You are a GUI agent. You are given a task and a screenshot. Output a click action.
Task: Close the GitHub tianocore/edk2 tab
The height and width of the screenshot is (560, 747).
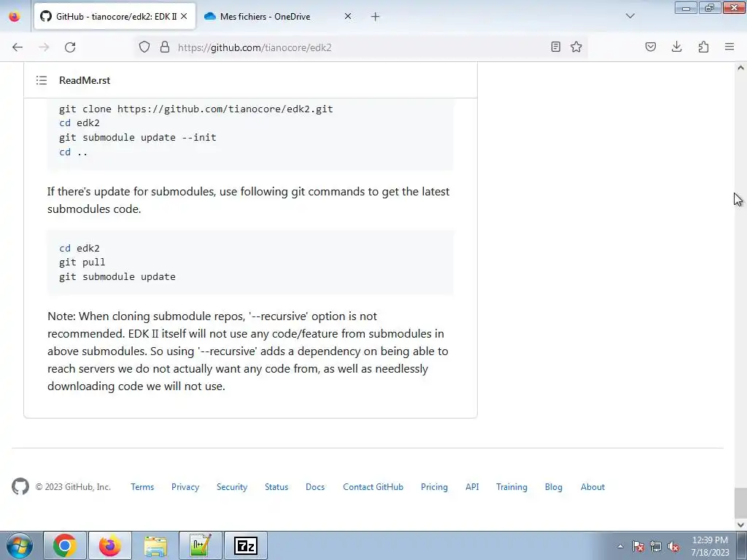tap(184, 16)
